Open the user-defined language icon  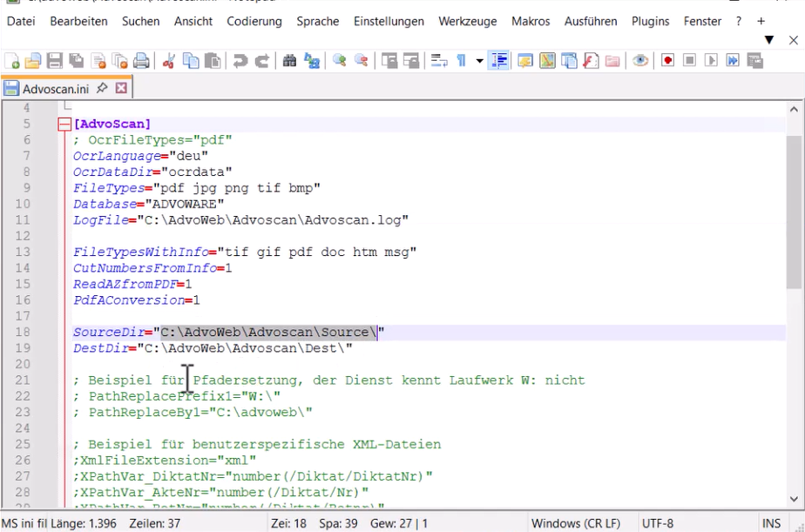click(x=524, y=61)
